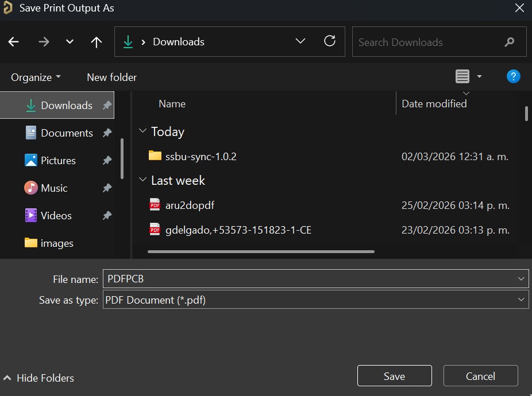Click the pin next to Pictures

point(107,160)
